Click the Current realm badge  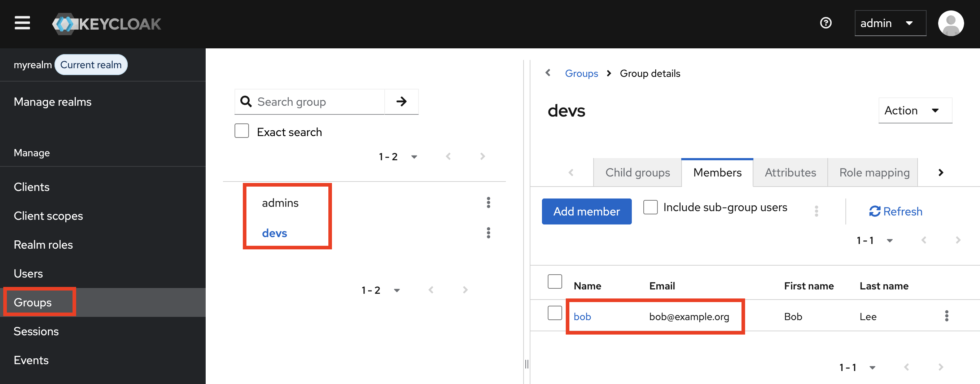pyautogui.click(x=91, y=65)
